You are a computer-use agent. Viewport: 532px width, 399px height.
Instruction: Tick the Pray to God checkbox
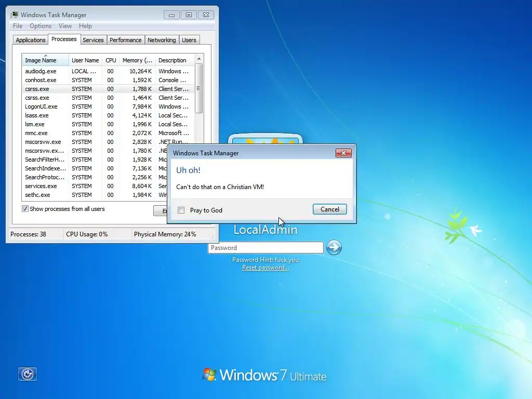point(181,210)
